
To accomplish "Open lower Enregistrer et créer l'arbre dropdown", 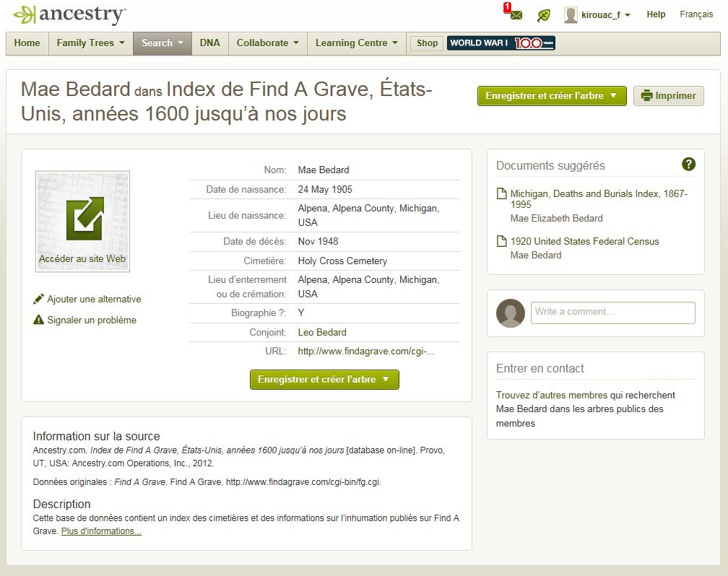I will (324, 379).
